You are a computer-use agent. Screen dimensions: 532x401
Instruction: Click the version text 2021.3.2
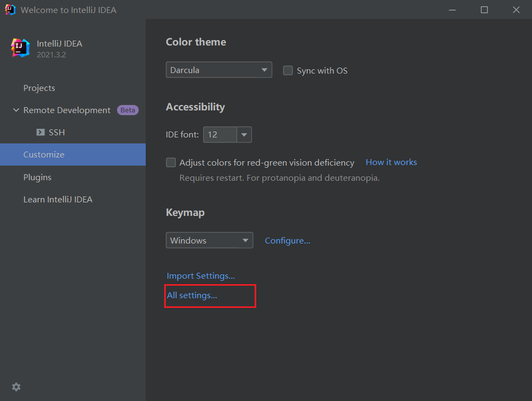51,55
